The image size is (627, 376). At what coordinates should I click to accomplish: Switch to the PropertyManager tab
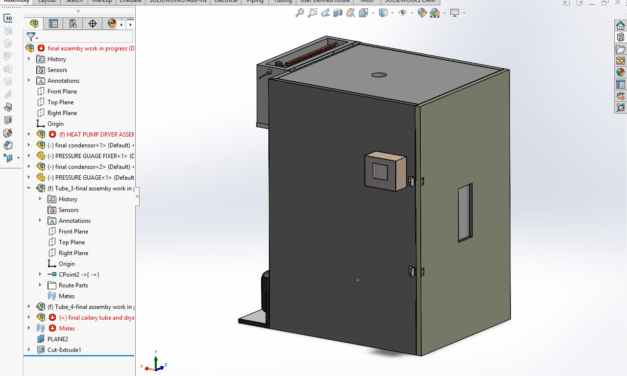click(x=53, y=24)
